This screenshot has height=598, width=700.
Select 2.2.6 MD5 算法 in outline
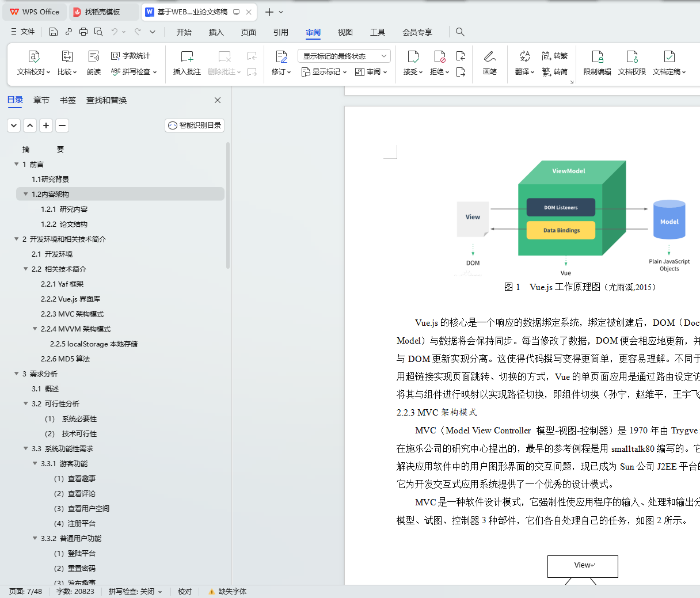(65, 359)
